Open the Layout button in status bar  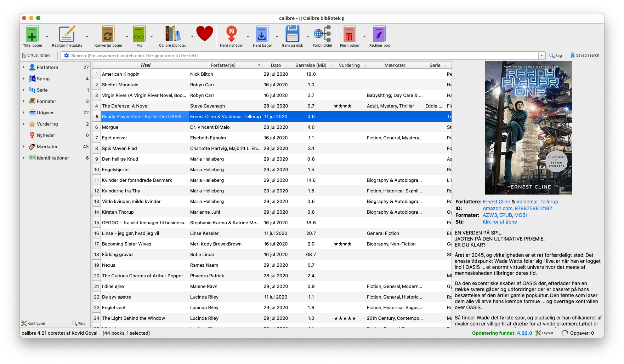(x=544, y=333)
